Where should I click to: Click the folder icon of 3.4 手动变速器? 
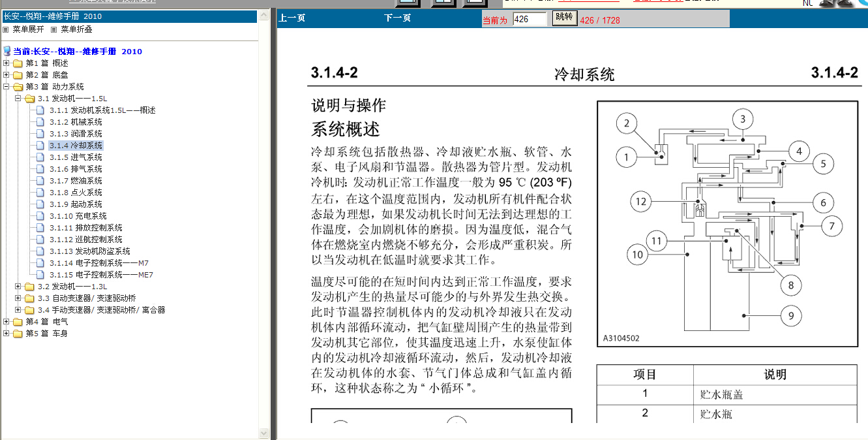[29, 310]
